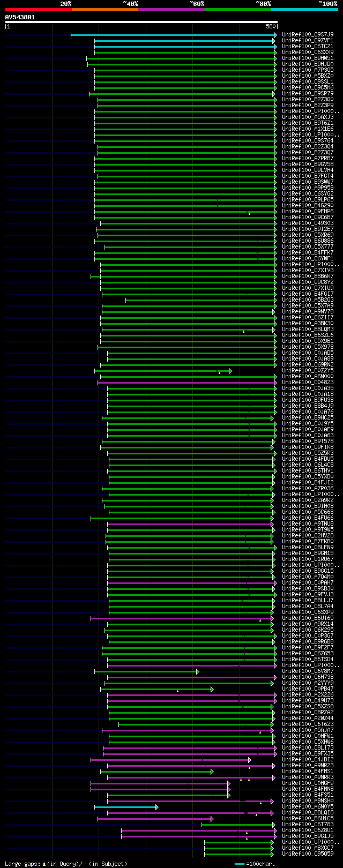Click the UniRef100_A1X1E6 hit label
The image size is (343, 868).
pyautogui.click(x=308, y=129)
